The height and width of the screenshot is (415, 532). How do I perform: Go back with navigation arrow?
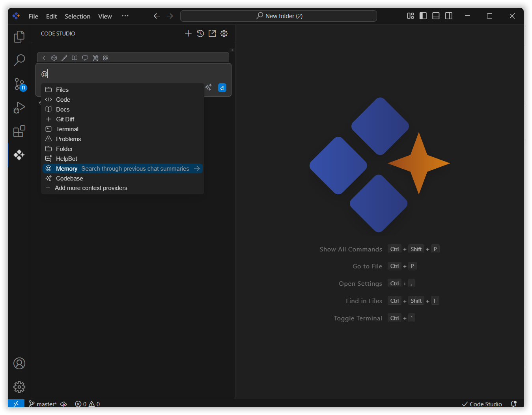click(x=157, y=16)
